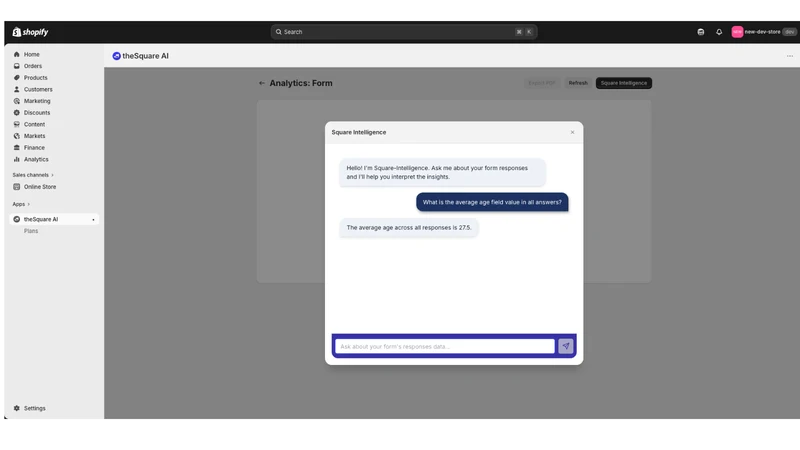
Task: Expand the Apps section
Action: click(21, 204)
